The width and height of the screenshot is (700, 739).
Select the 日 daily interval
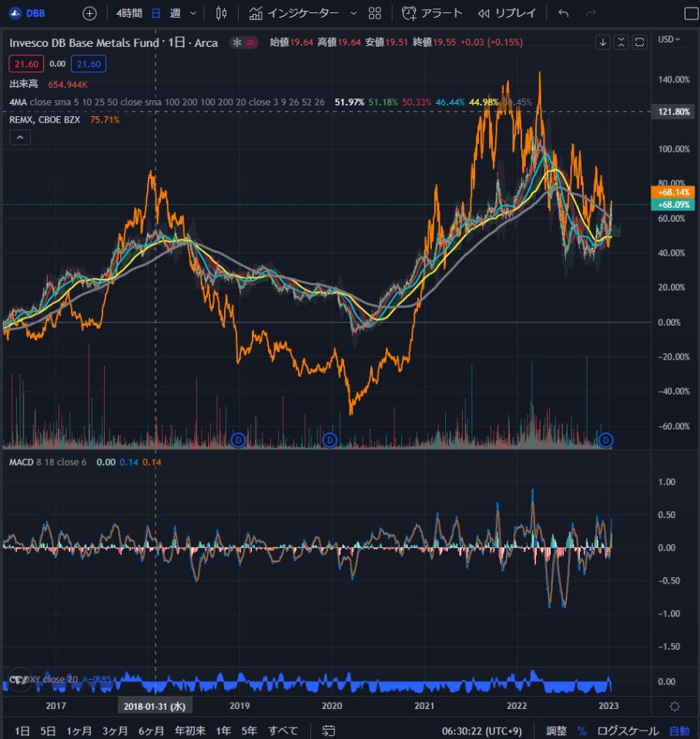click(x=156, y=13)
